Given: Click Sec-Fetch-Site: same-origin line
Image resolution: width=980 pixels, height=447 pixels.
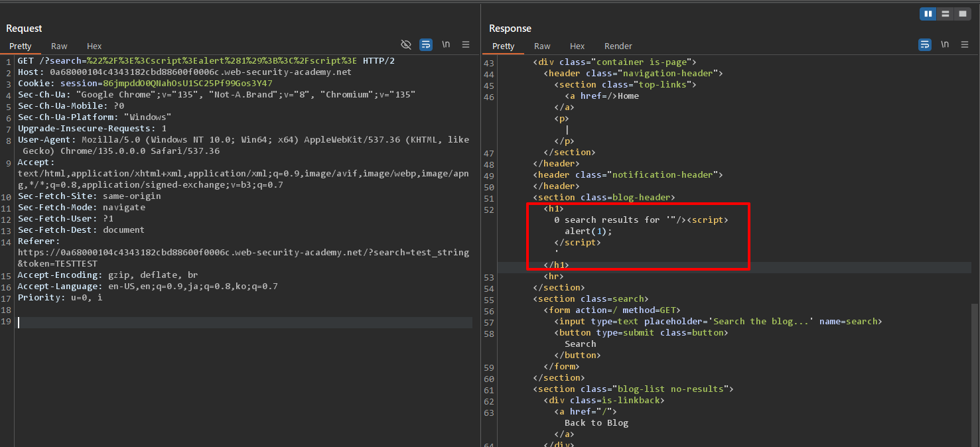Looking at the screenshot, I should point(89,196).
